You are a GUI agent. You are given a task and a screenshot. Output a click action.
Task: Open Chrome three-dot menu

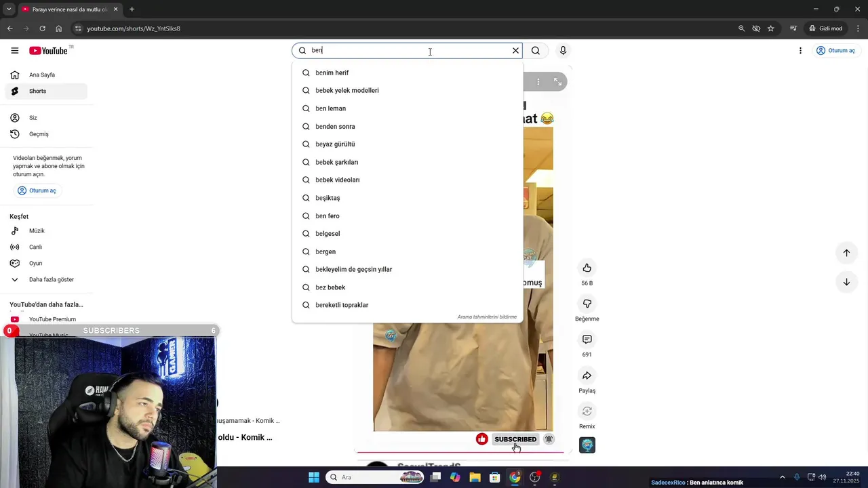(x=857, y=28)
